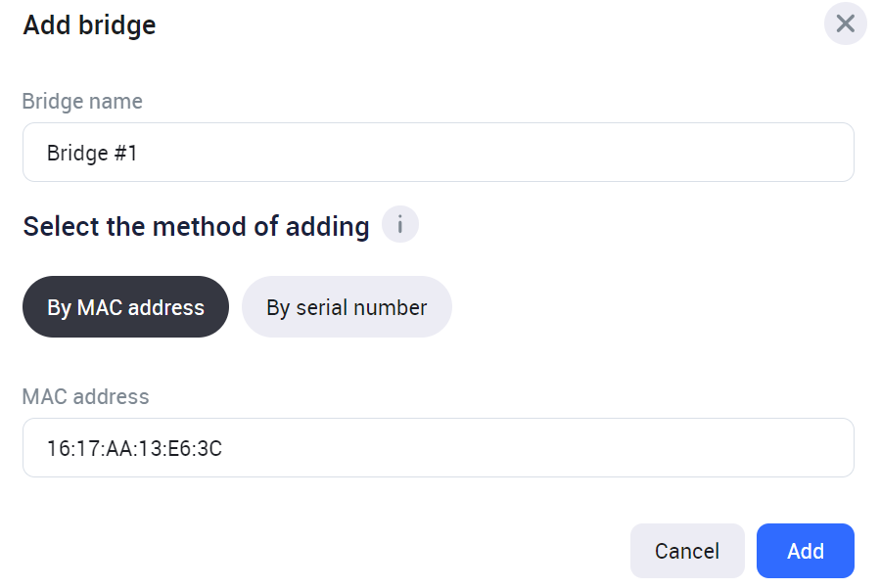Show help for adding method via i icon

coord(399,226)
